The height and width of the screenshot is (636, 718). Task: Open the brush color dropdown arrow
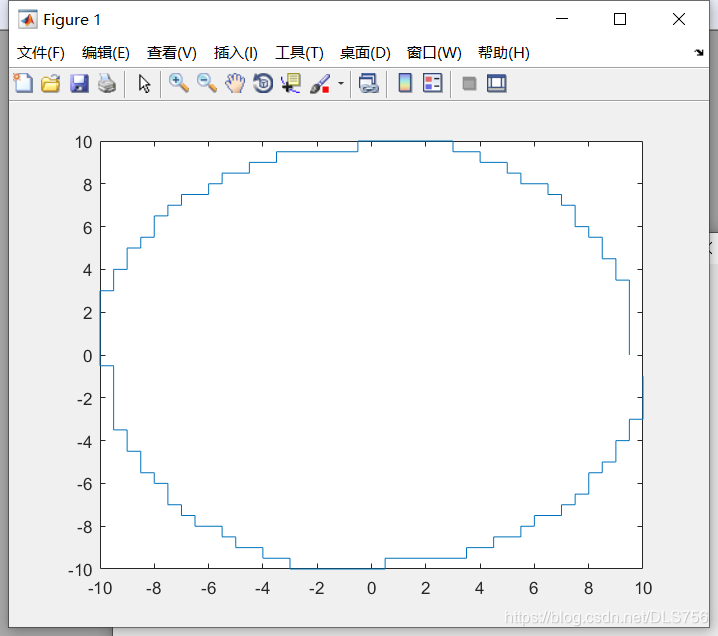341,84
